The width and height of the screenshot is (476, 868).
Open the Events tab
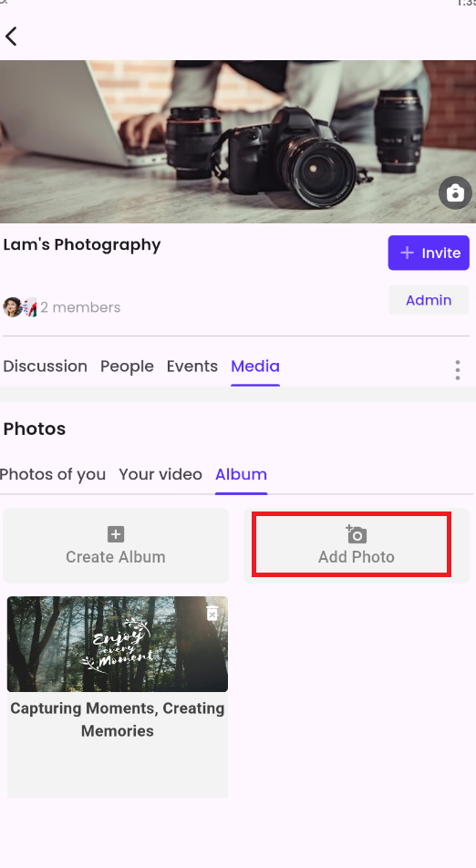(x=192, y=367)
